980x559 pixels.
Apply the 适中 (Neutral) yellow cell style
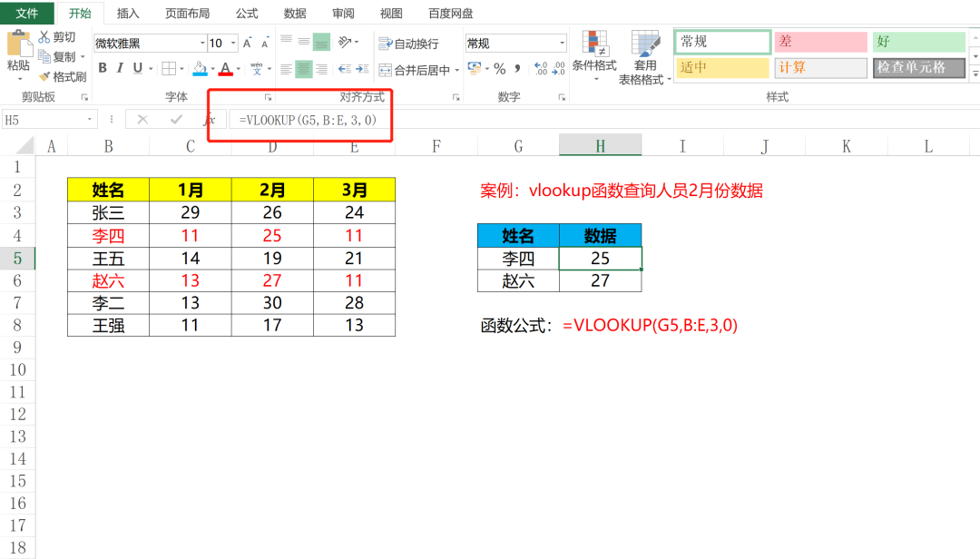tap(722, 67)
